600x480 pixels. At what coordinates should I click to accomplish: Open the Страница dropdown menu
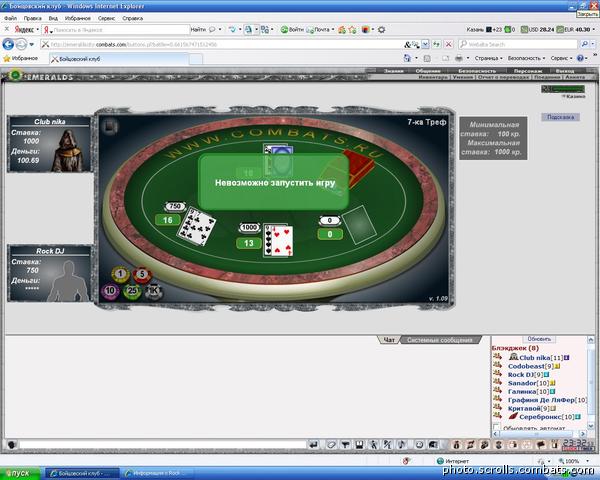(488, 58)
